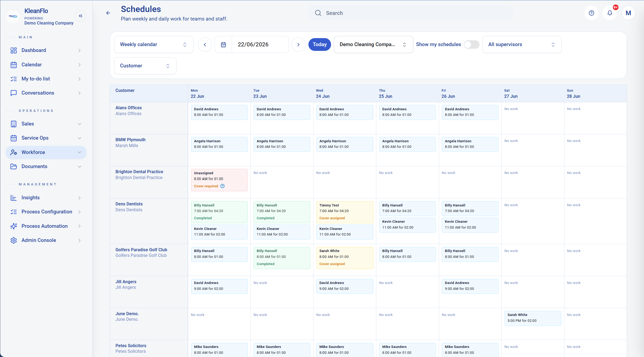644x357 pixels.
Task: Expand the Dashboard chevron
Action: coord(79,50)
